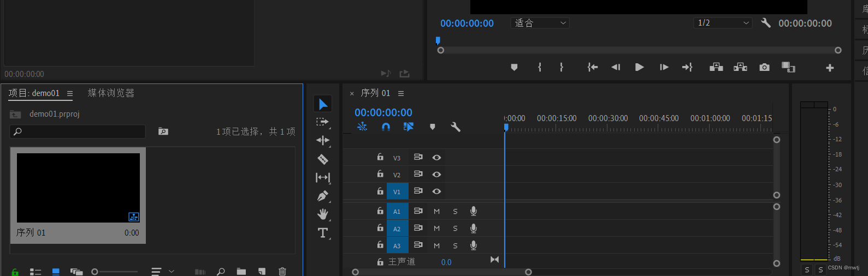The height and width of the screenshot is (276, 868).
Task: Mute audio track A1
Action: click(436, 212)
